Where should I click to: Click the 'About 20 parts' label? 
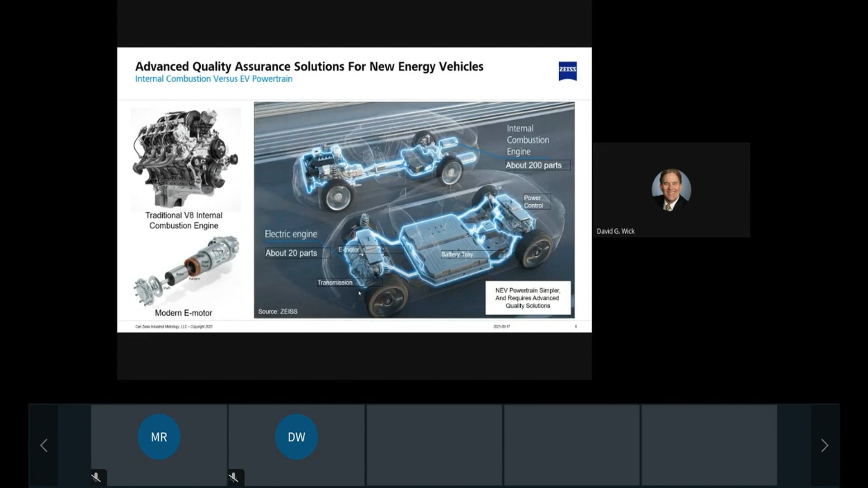tap(291, 253)
